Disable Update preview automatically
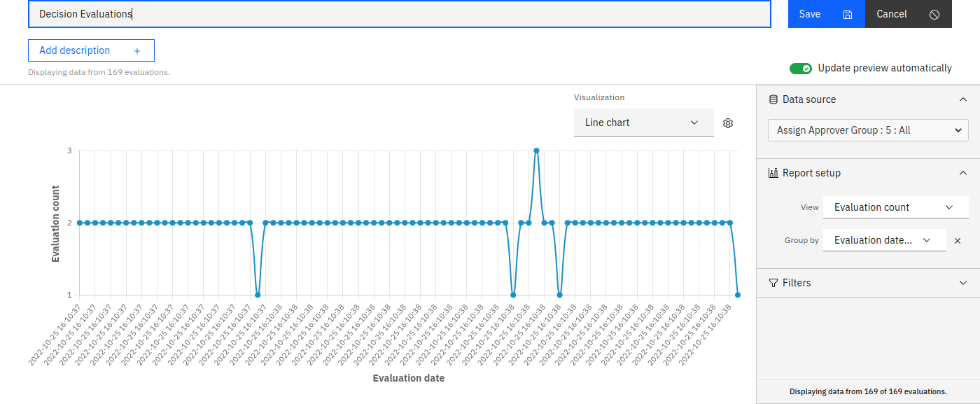The image size is (980, 404). click(x=801, y=68)
